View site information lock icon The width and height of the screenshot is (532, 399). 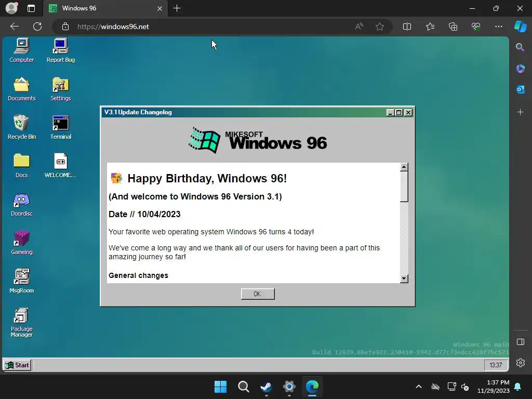tap(65, 26)
